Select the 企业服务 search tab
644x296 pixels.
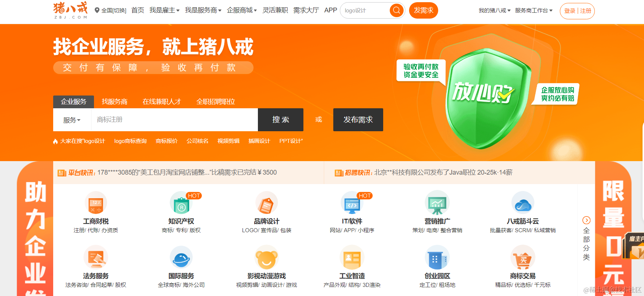pyautogui.click(x=74, y=102)
